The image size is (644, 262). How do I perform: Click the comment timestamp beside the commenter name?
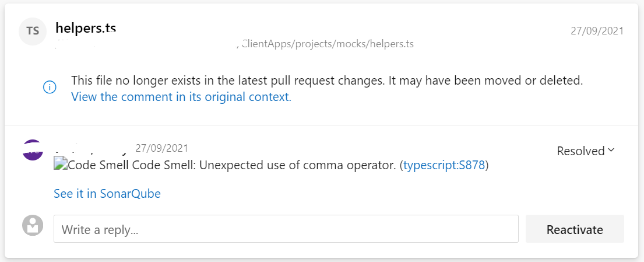coord(161,148)
